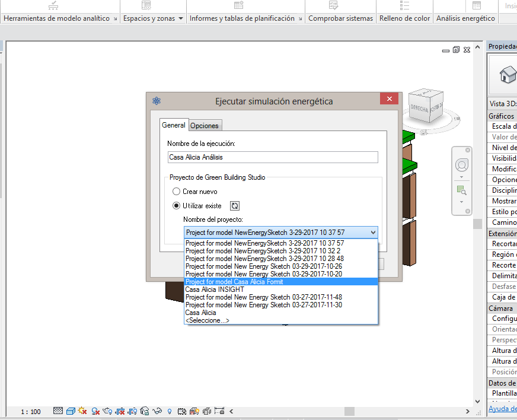517x420 pixels.
Task: Select New Energy Sketch 03-29-2017-10-26 option
Action: (280, 266)
